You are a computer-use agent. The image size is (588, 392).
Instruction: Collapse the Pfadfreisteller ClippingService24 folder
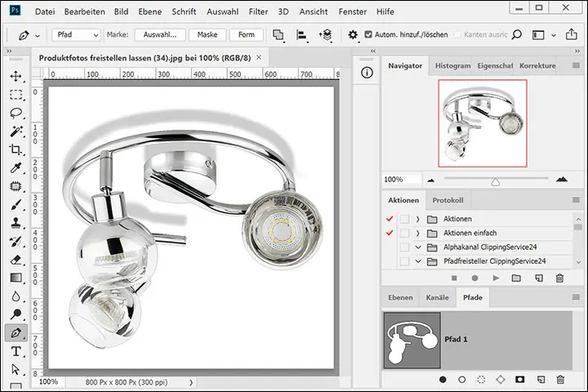(417, 261)
